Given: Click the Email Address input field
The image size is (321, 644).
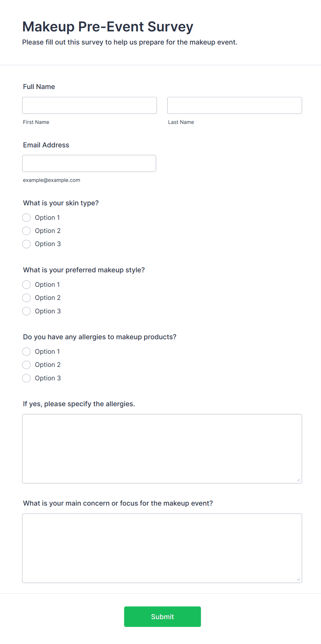Looking at the screenshot, I should (89, 163).
